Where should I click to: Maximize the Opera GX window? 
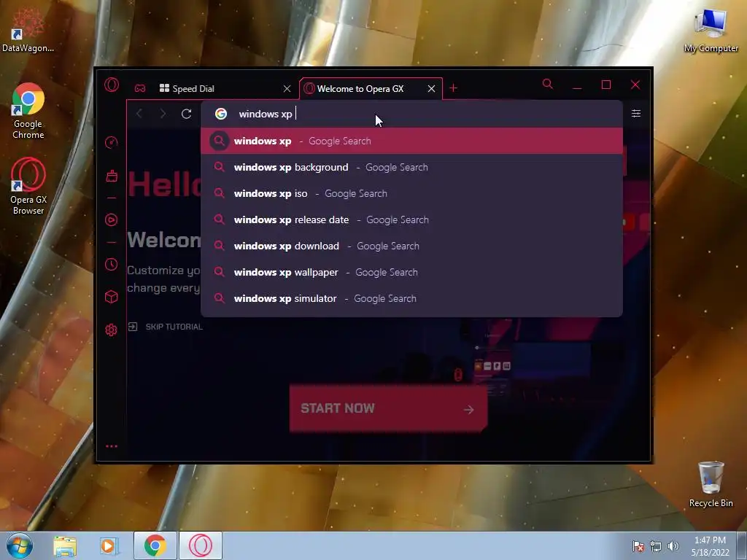click(x=606, y=85)
